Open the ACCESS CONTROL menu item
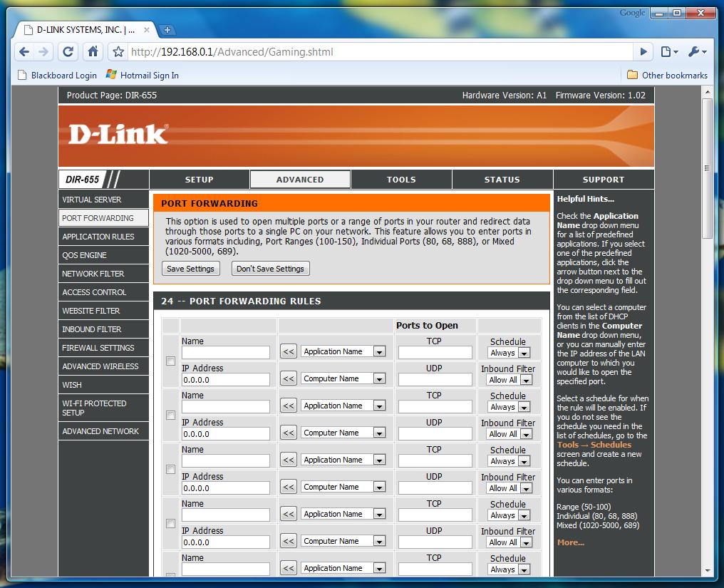 click(x=103, y=292)
